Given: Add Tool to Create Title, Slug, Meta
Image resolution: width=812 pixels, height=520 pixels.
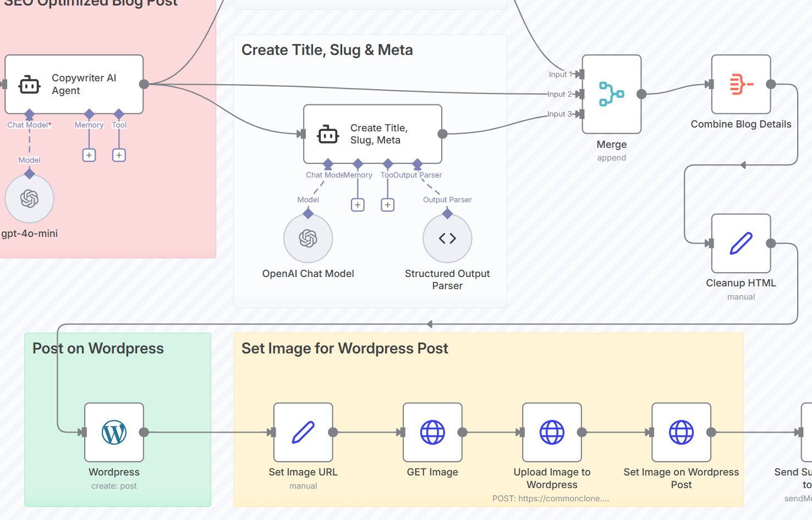Looking at the screenshot, I should pos(388,205).
